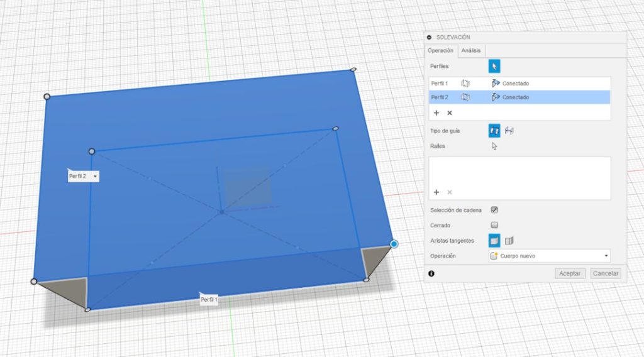Click the Raíles selection cursor icon
The height and width of the screenshot is (357, 644).
click(494, 146)
